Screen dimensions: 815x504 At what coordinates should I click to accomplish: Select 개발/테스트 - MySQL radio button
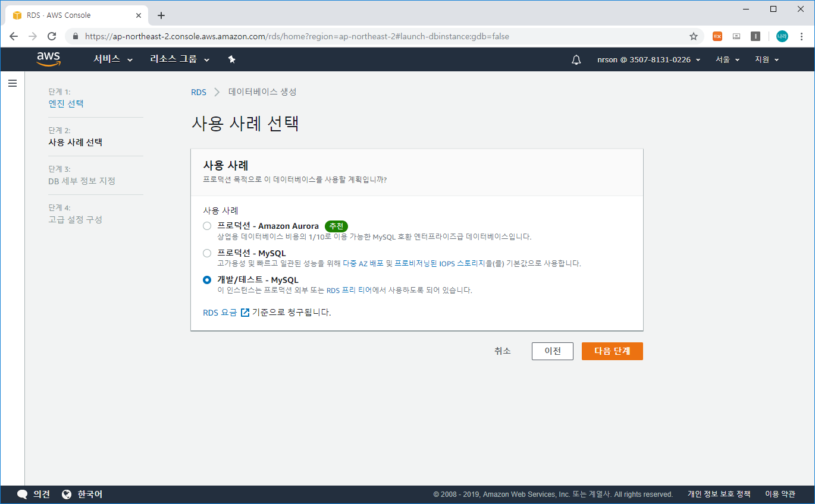(207, 280)
